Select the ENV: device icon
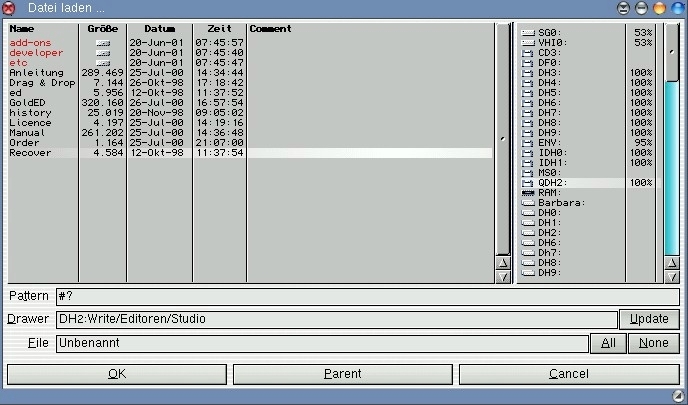The width and height of the screenshot is (688, 405). click(x=528, y=143)
